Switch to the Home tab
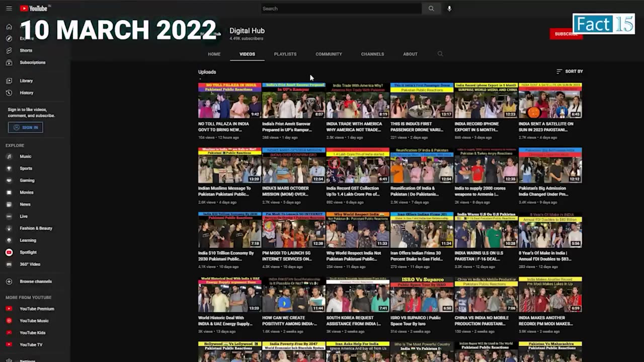 tap(214, 54)
